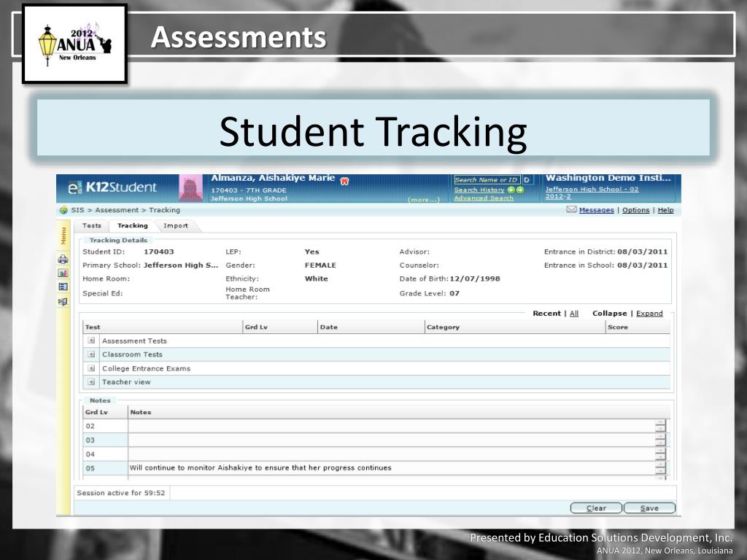Click the 2012-2 term link
The image size is (747, 560).
tap(558, 196)
